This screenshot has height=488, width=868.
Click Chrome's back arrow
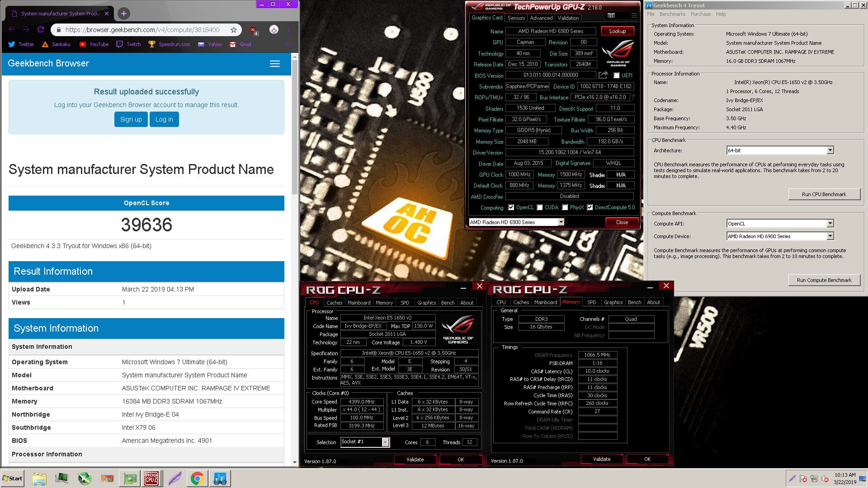click(x=12, y=30)
